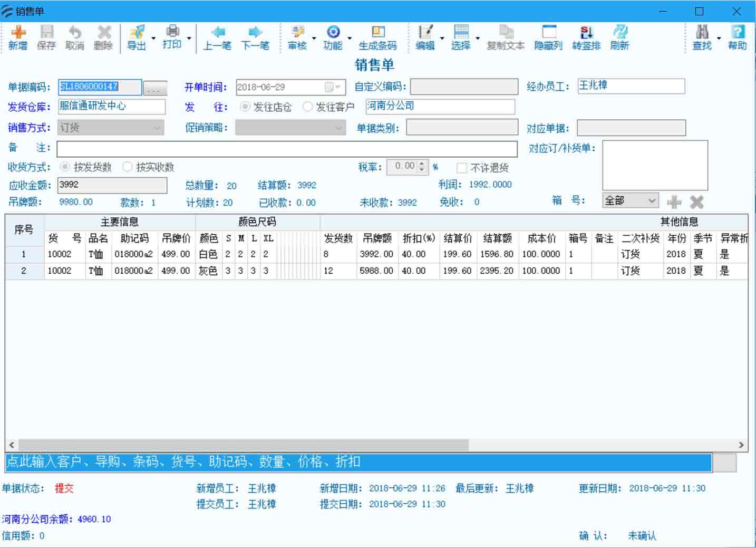The image size is (756, 548).
Task: Click the 取消 (Cancel) toolbar icon
Action: [x=75, y=37]
